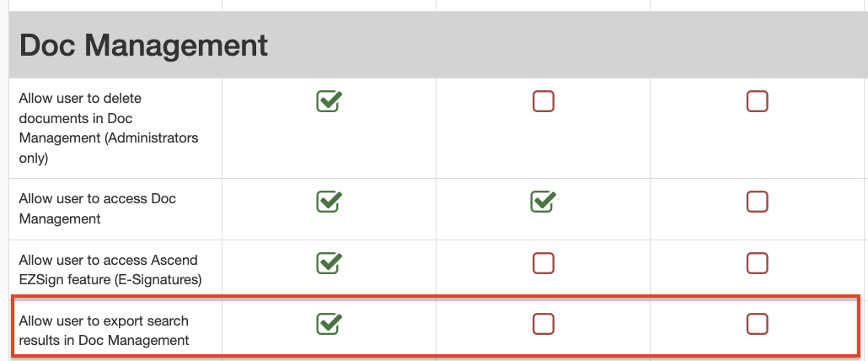Uncheck first-column delete documents checkbox
This screenshot has height=361, width=868.
point(329,101)
